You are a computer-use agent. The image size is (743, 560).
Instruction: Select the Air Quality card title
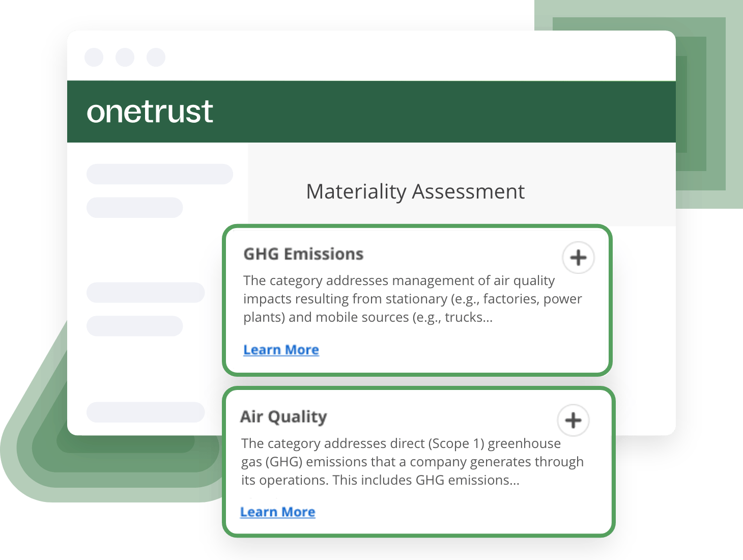pyautogui.click(x=283, y=416)
